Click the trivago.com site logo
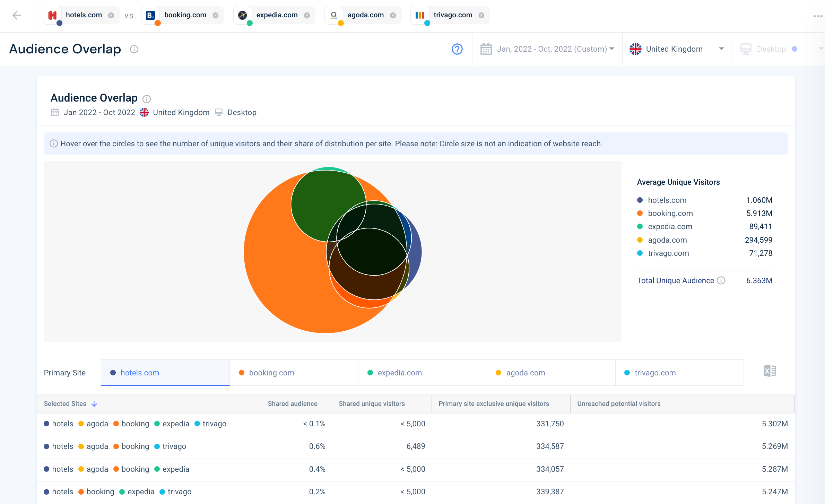825x504 pixels. [420, 15]
